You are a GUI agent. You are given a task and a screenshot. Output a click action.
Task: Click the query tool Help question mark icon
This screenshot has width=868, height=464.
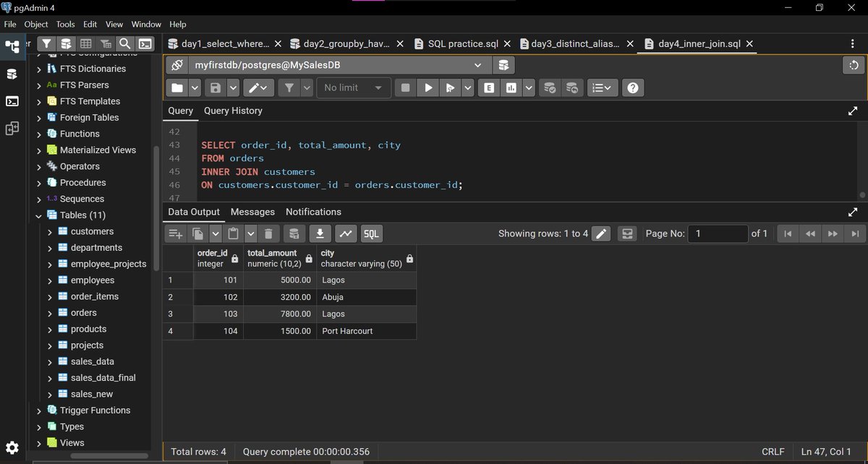click(x=633, y=87)
